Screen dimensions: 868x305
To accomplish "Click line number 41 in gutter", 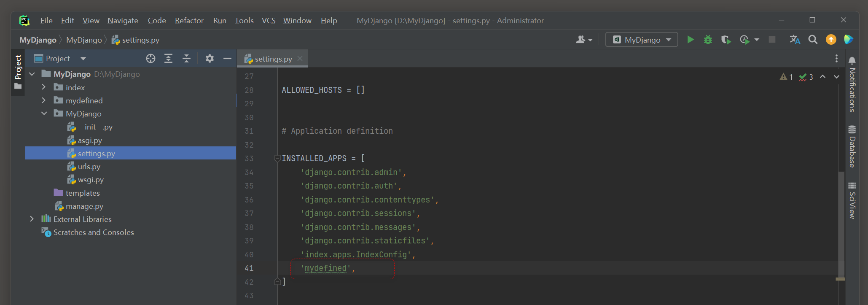I will pos(249,268).
